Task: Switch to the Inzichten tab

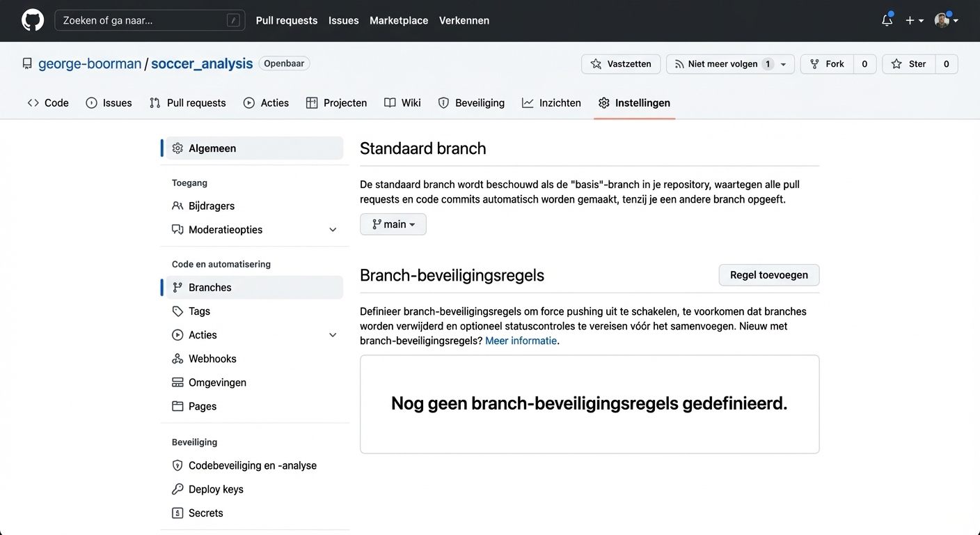Action: [x=560, y=102]
